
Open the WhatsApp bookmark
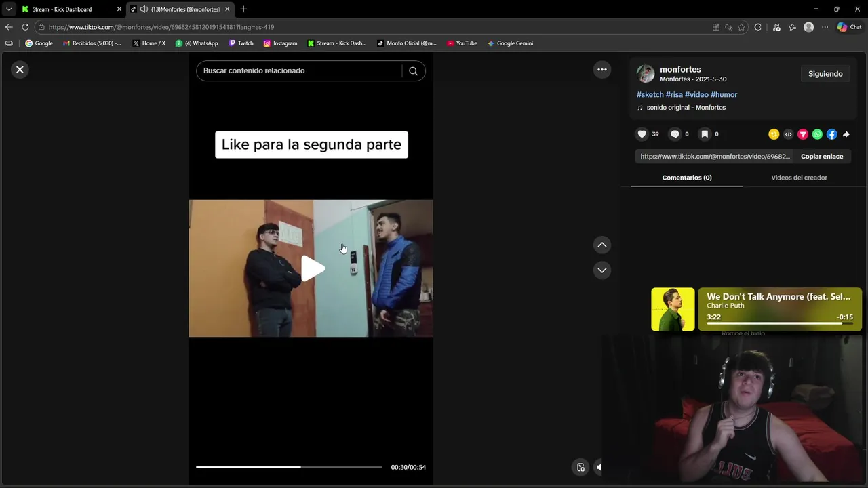point(197,43)
